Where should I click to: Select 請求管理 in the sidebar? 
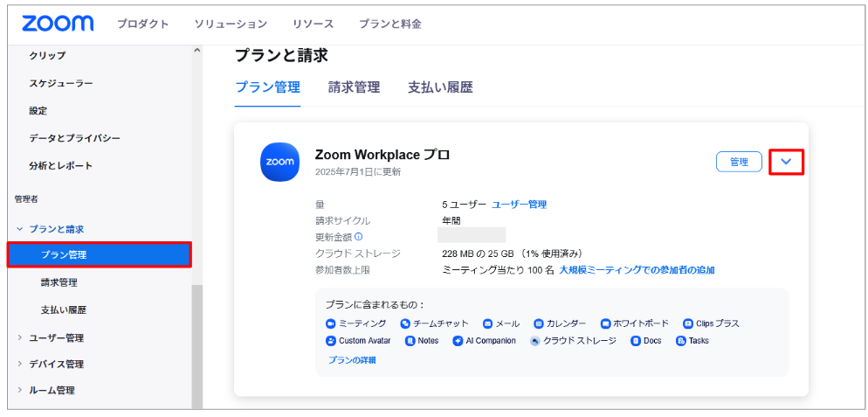59,282
